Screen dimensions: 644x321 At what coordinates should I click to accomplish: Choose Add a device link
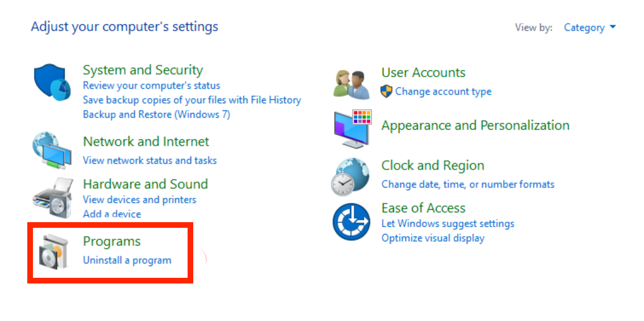coord(112,214)
